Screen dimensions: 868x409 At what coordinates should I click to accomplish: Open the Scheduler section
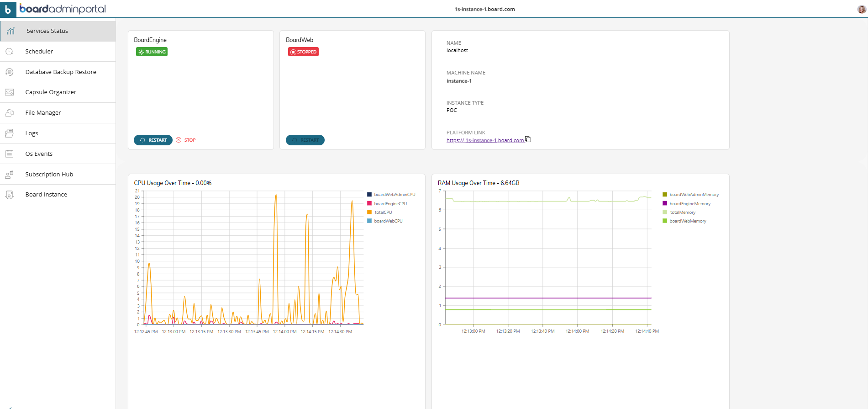58,51
